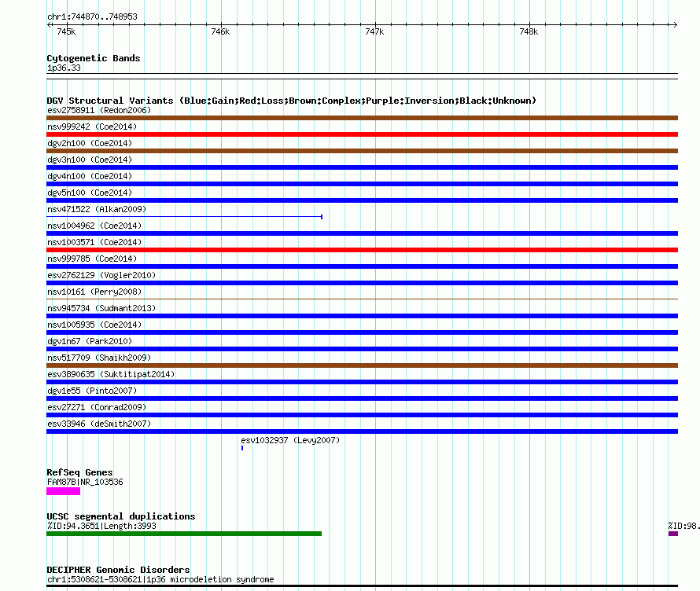700x591 pixels.
Task: Click the blue bar under dgv5n100 (Coe2014)
Action: tap(362, 200)
